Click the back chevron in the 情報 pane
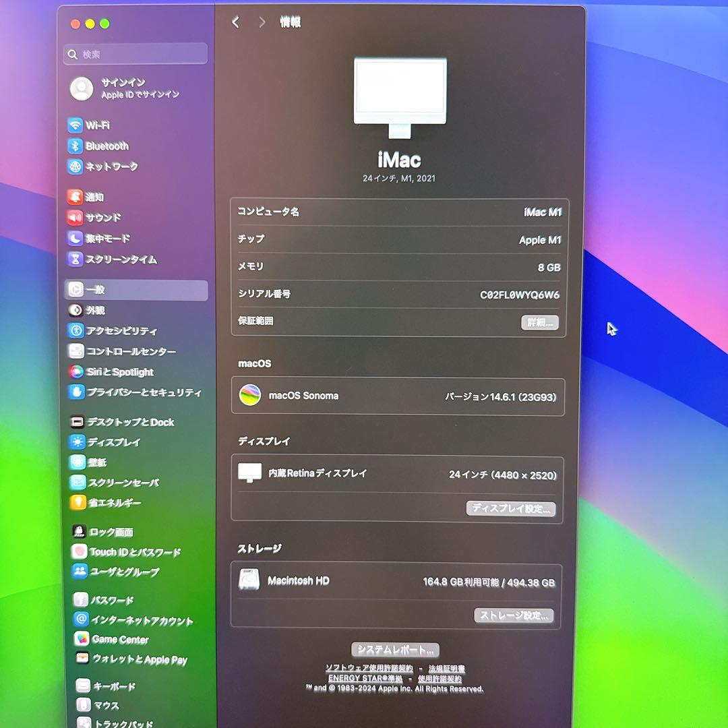The width and height of the screenshot is (728, 728). pyautogui.click(x=235, y=22)
